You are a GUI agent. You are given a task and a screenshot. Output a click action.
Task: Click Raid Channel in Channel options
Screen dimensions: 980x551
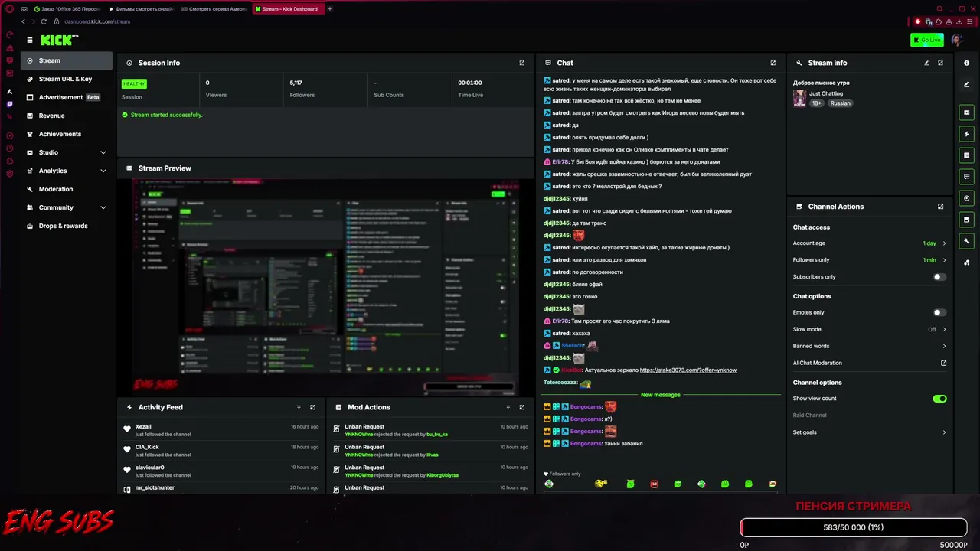coord(809,416)
